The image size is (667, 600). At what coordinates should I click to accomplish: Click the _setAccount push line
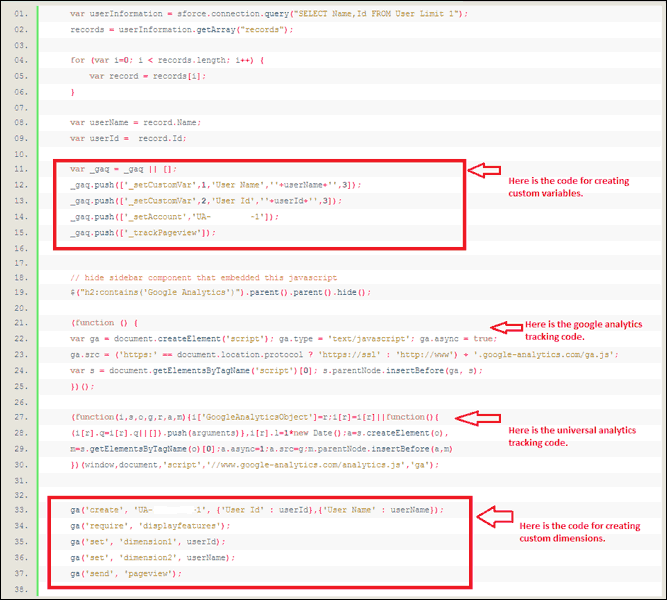[174, 217]
